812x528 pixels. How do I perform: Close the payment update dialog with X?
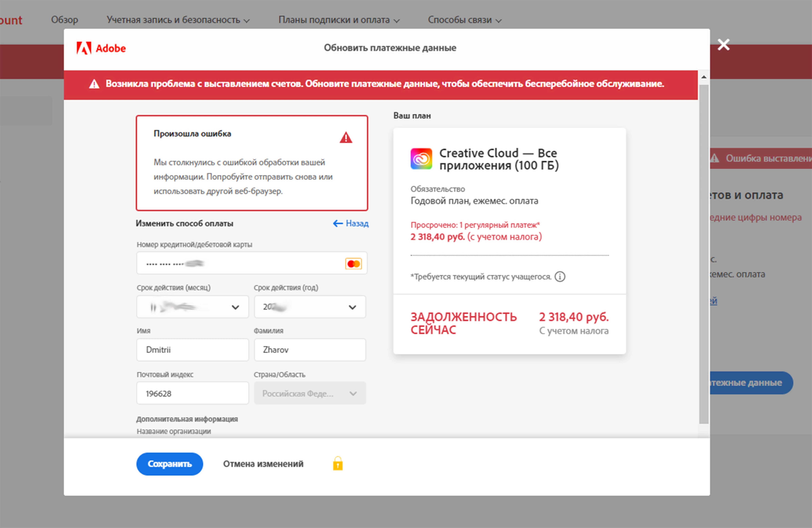723,45
